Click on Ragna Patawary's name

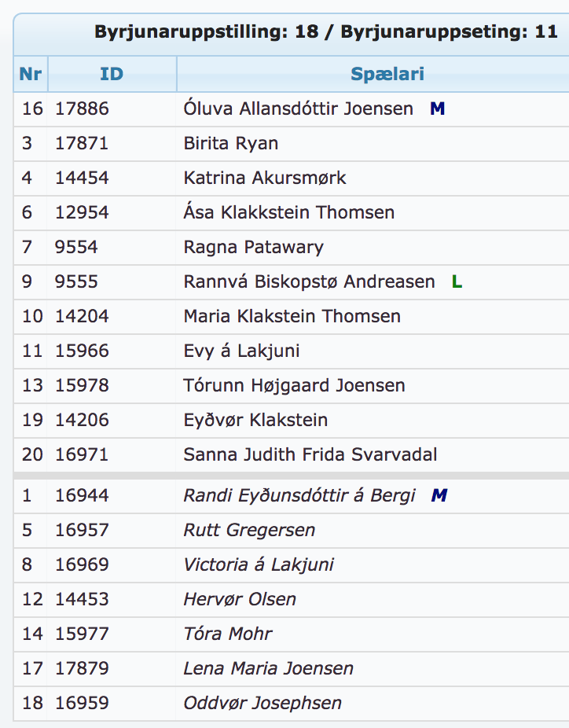[253, 247]
